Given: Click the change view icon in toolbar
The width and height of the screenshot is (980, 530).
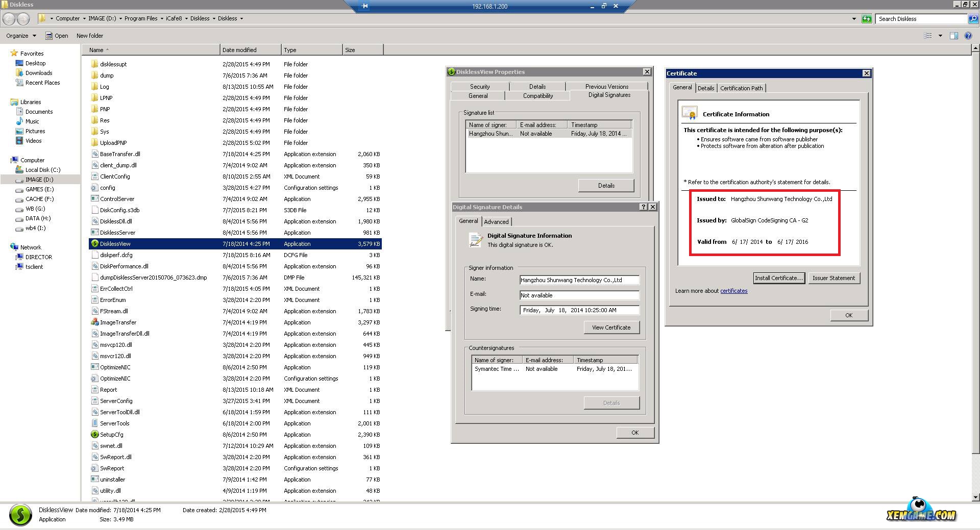Looking at the screenshot, I should tap(928, 36).
